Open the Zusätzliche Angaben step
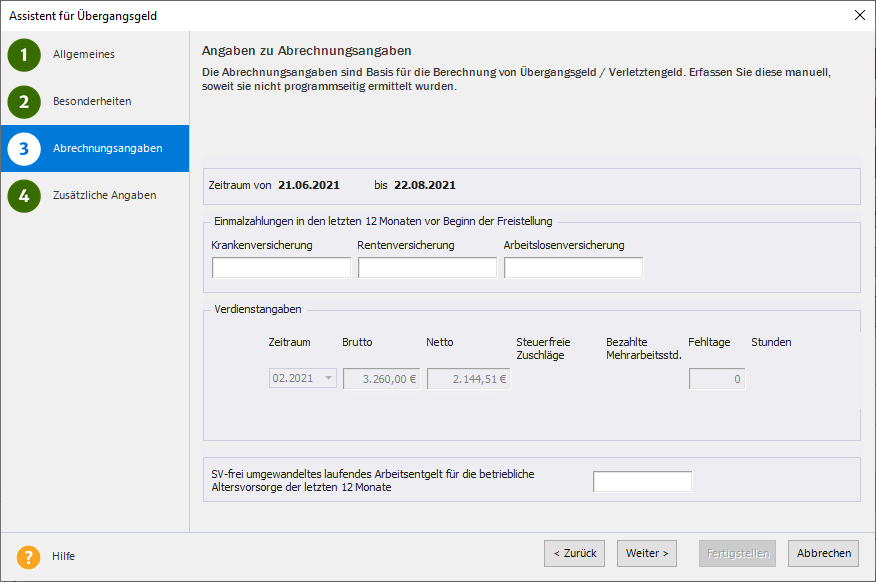The height and width of the screenshot is (582, 876). (104, 196)
